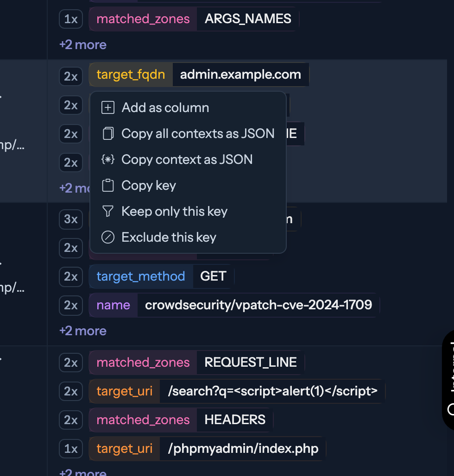The width and height of the screenshot is (454, 476).
Task: Click the Exclude this key circle-slash icon
Action: click(x=108, y=237)
